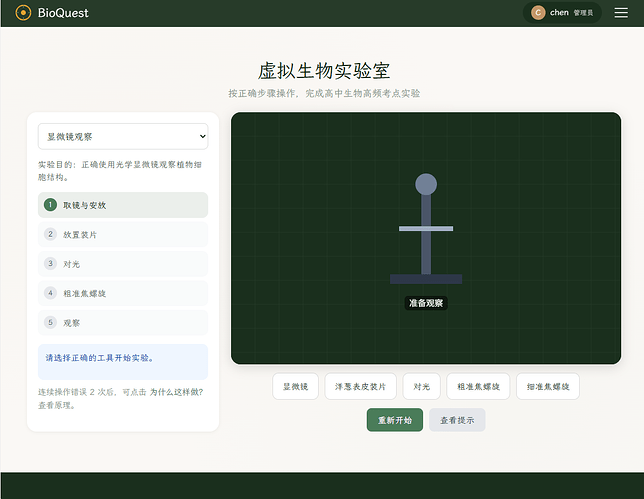Click the 重新开始 restart button
This screenshot has width=644, height=499.
(x=395, y=420)
